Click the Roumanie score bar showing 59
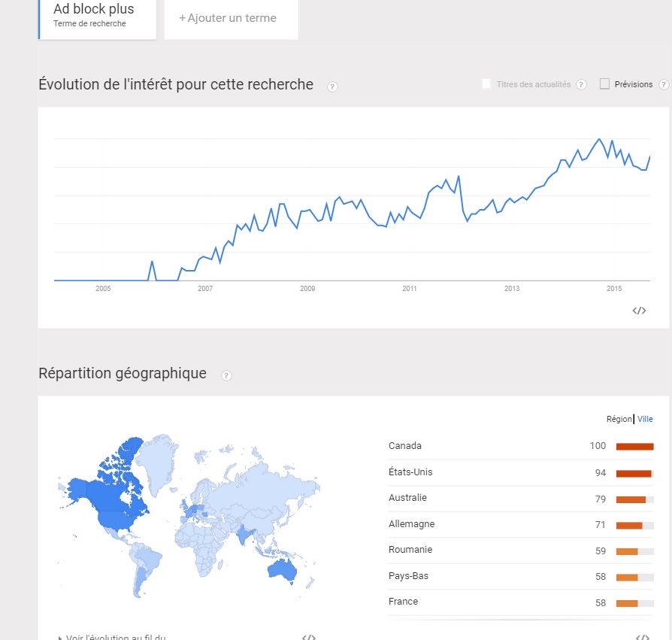This screenshot has height=640, width=672. point(634,552)
